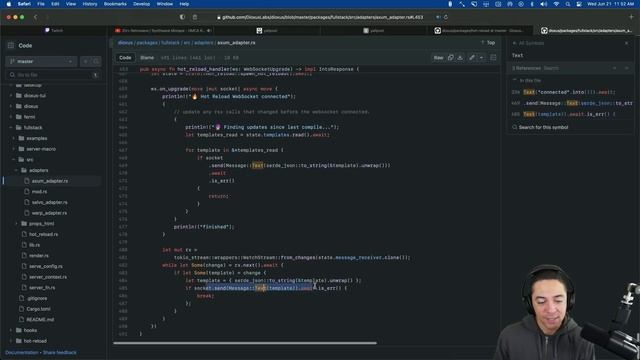Open the Bookmarks menu
Image resolution: width=640 pixels, height=360 pixels.
coord(115,4)
